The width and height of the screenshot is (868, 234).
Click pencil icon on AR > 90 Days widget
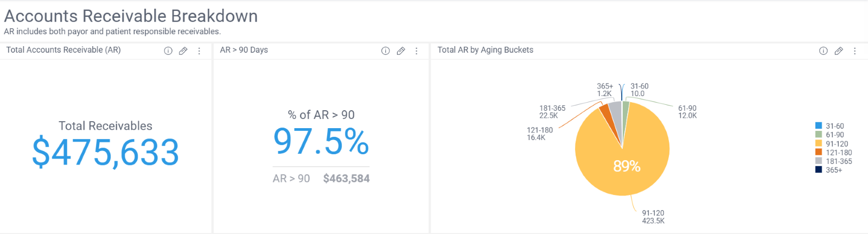click(x=401, y=51)
